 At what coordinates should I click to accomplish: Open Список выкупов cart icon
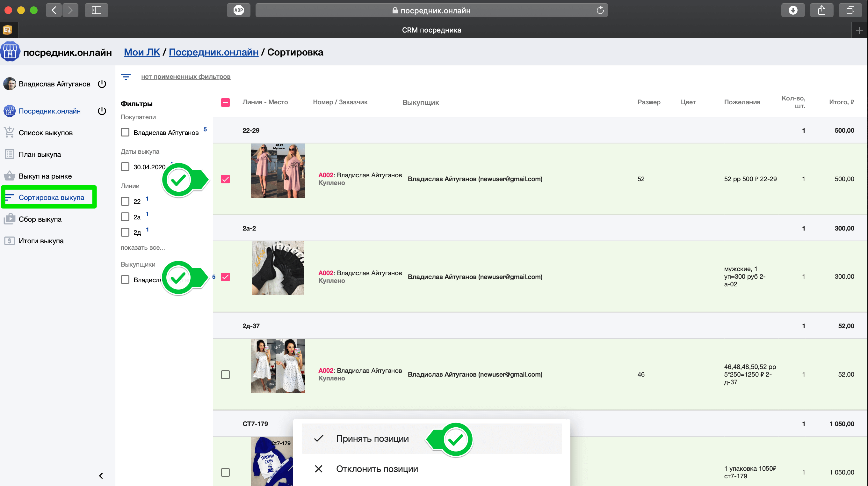(9, 133)
